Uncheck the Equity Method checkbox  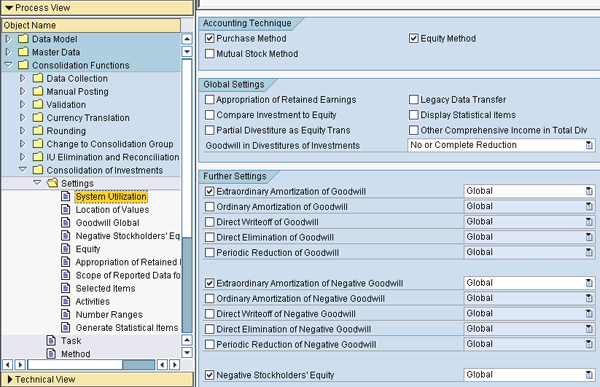coord(414,38)
